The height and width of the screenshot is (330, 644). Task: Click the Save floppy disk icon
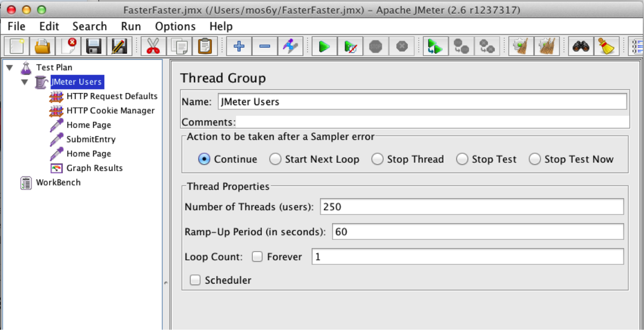coord(94,46)
